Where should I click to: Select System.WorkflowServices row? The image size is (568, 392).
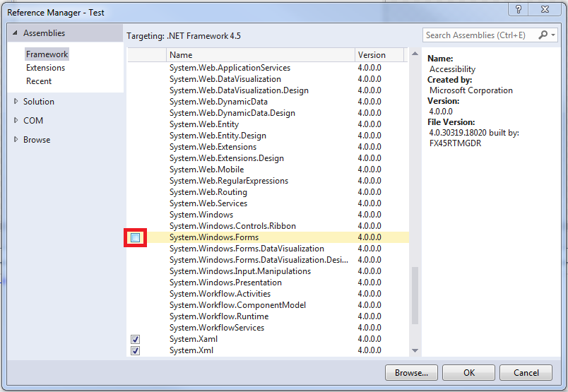point(268,328)
